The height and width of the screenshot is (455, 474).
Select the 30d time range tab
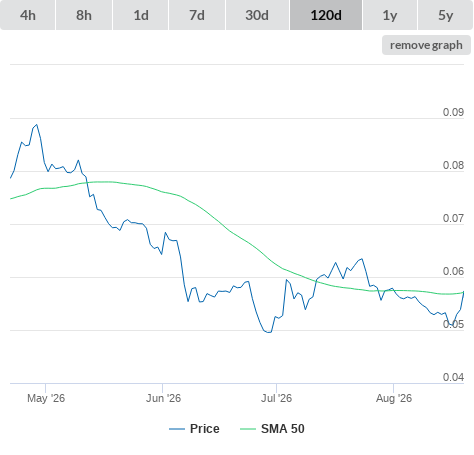coord(257,15)
